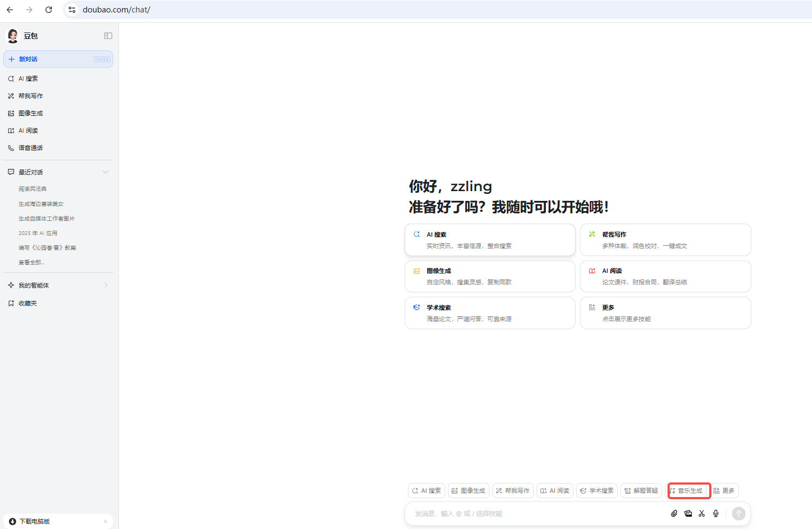Screen dimensions: 812x529
Task: Click the round send arrow button
Action: [738, 513]
